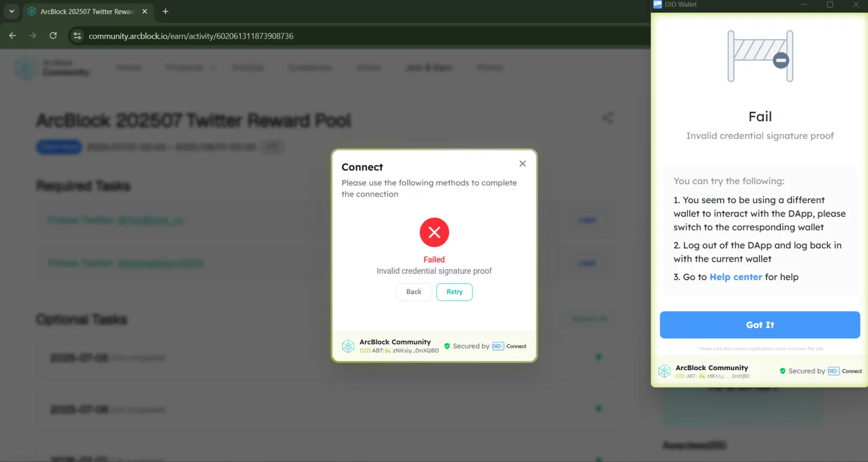Open a new browser tab
The width and height of the screenshot is (868, 462).
tap(165, 11)
